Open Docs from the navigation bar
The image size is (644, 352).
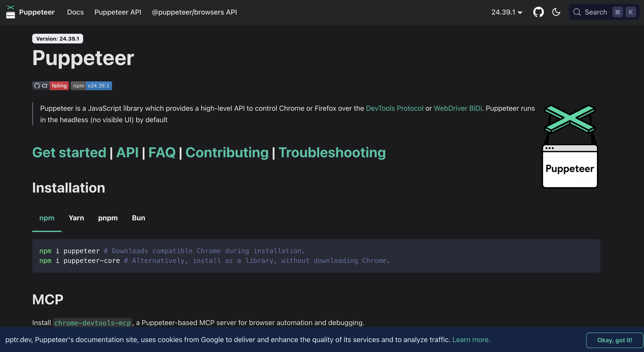[75, 12]
